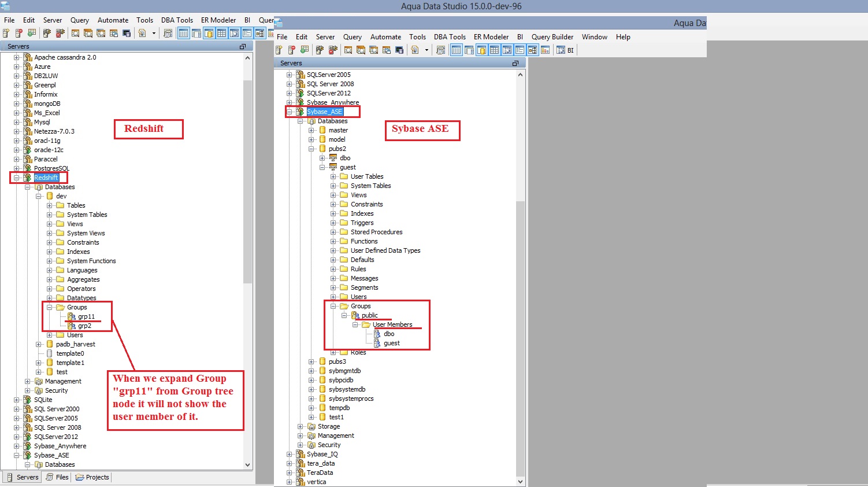Switch to the Projects tab
Viewport: 868px width, 487px height.
[x=92, y=477]
